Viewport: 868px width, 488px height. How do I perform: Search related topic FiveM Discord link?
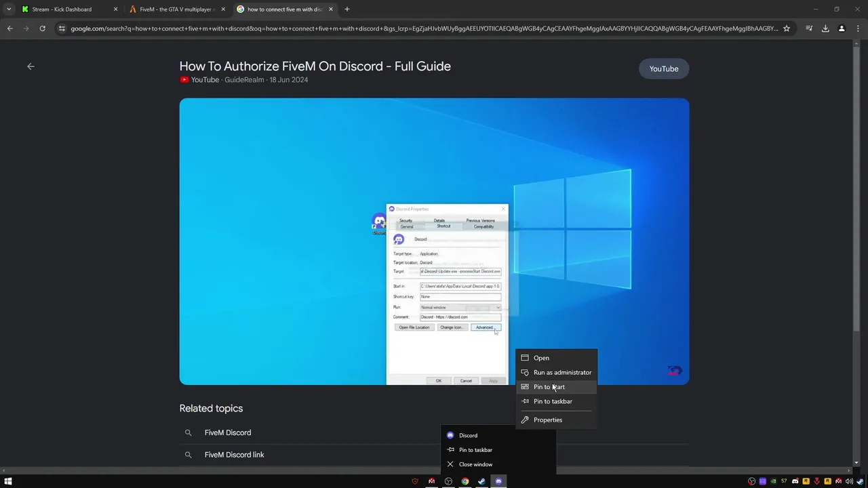[235, 455]
